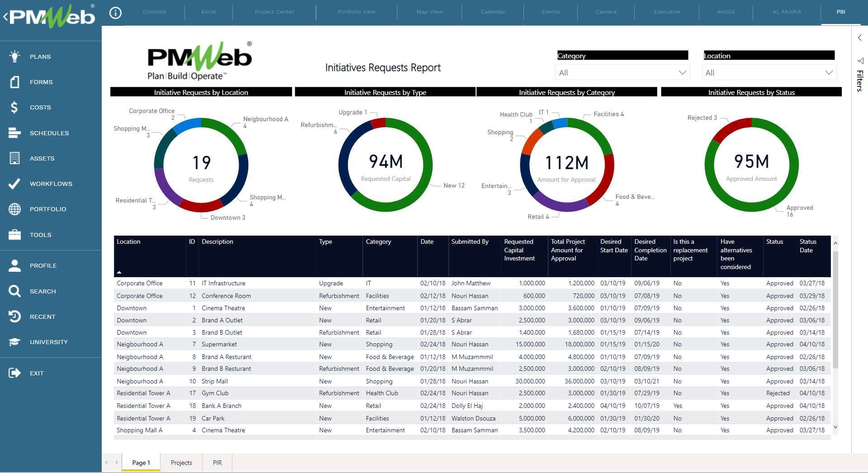Viewport: 868px width, 473px height.
Task: Open the Map View menu option
Action: 429,12
